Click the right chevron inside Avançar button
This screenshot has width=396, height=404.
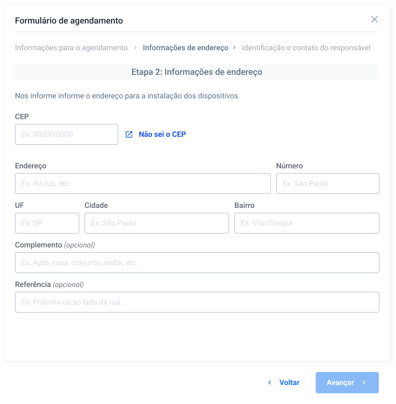[x=364, y=383]
